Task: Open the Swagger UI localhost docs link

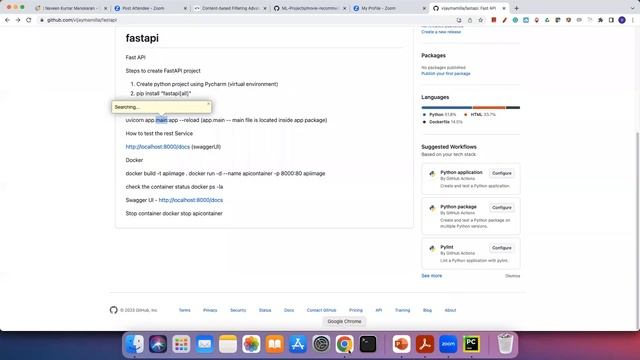Action: [x=191, y=200]
